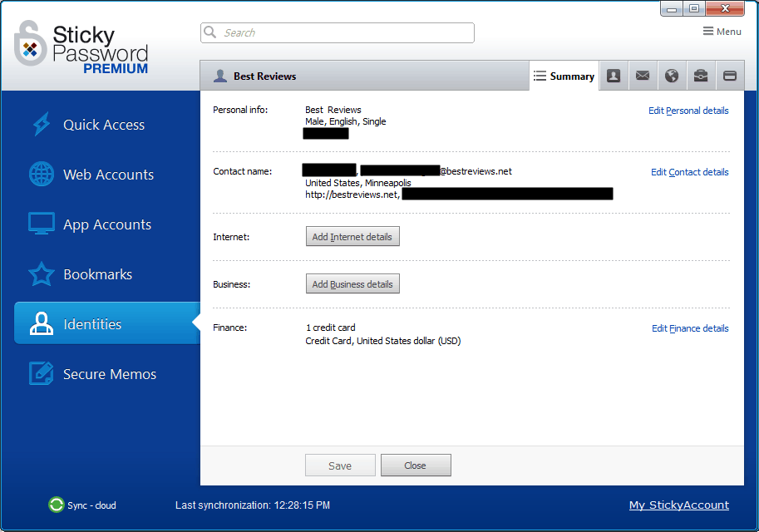Image resolution: width=759 pixels, height=532 pixels.
Task: Click the Save button
Action: point(339,465)
